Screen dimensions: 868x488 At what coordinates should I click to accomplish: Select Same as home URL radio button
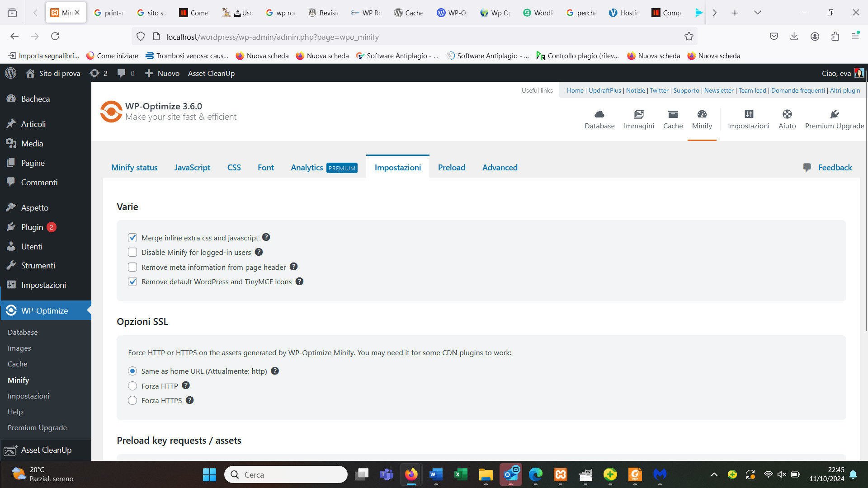point(132,371)
